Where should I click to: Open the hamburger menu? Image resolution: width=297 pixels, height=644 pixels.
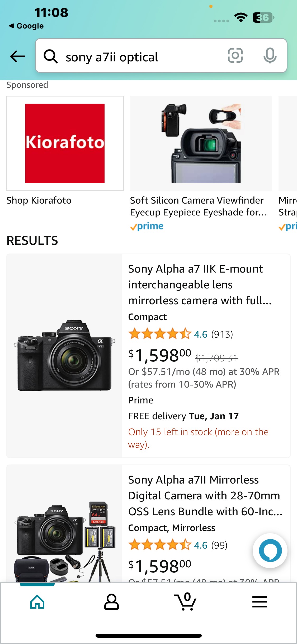(260, 602)
